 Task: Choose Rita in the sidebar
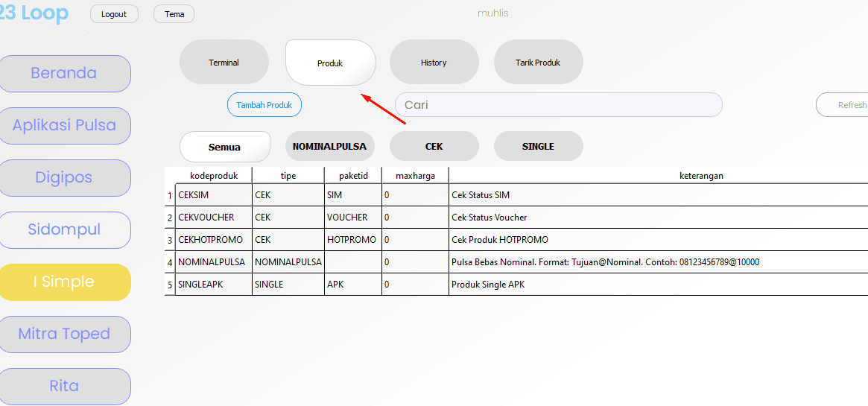click(x=64, y=386)
